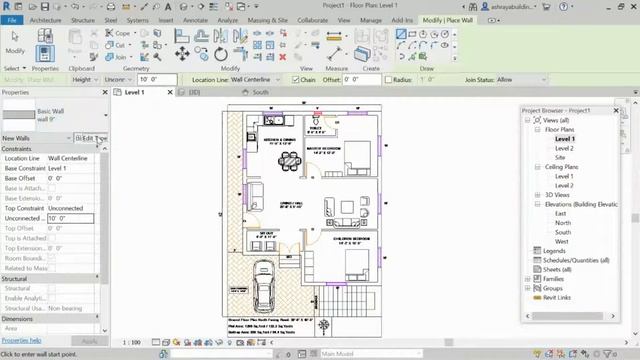Open the Select panel dropdown arrow

coord(24,68)
